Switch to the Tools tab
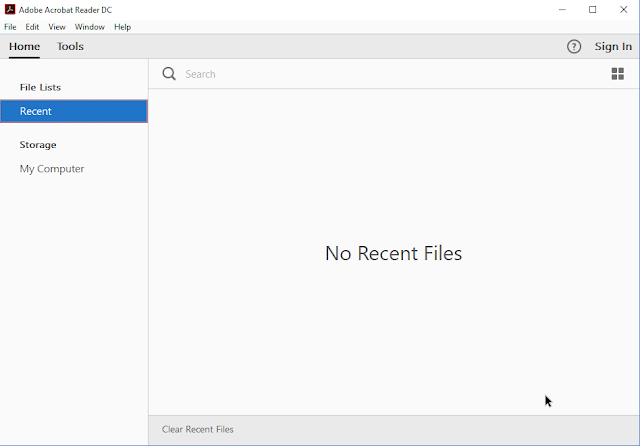Screen dimensions: 640x446 coord(70,47)
